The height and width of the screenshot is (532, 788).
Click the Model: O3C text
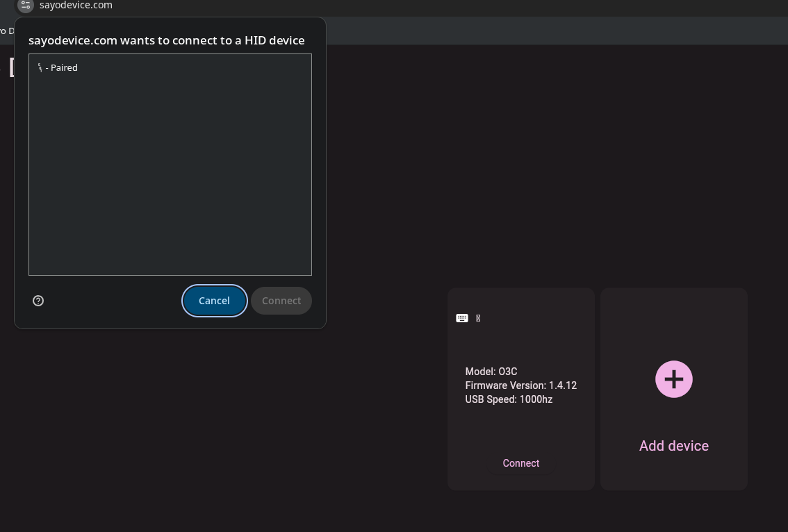click(491, 372)
